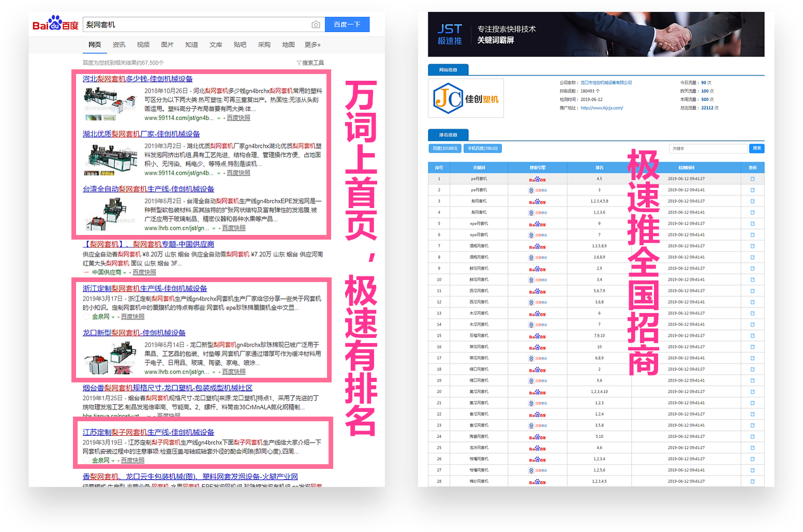The height and width of the screenshot is (532, 803).
Task: Expand arrow beside 龙口新型梨网套机 result URL
Action: pyautogui.click(x=214, y=372)
